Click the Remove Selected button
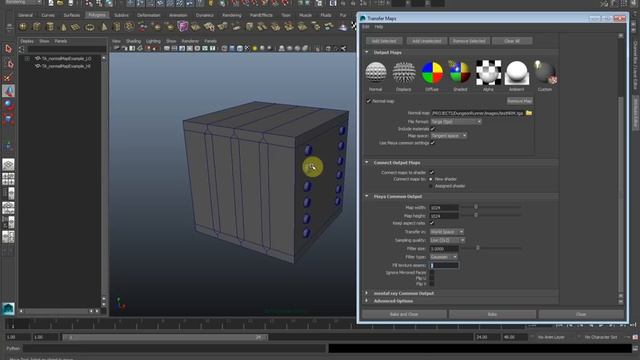 (469, 41)
